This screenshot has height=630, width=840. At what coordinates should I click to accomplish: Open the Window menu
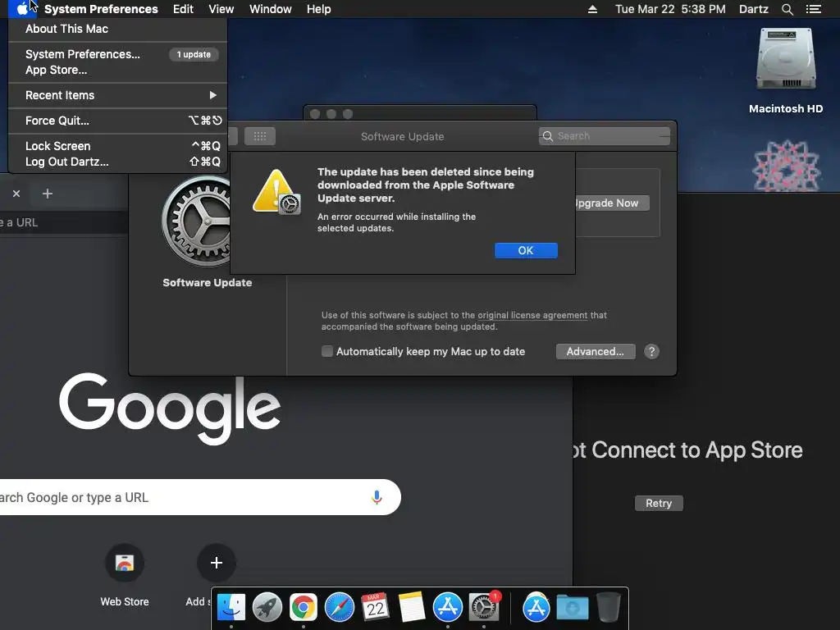tap(271, 9)
